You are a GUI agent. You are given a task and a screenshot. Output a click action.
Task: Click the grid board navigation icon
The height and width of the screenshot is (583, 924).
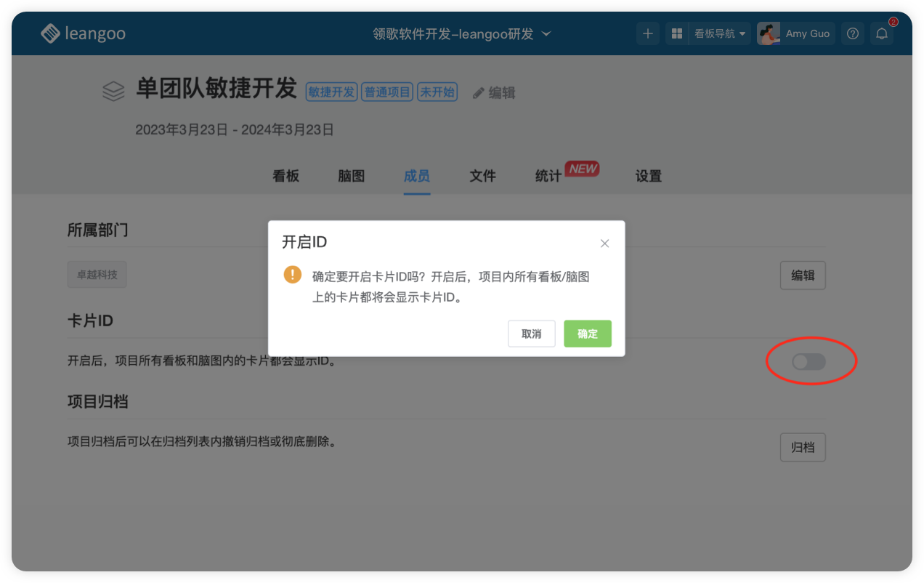point(676,33)
